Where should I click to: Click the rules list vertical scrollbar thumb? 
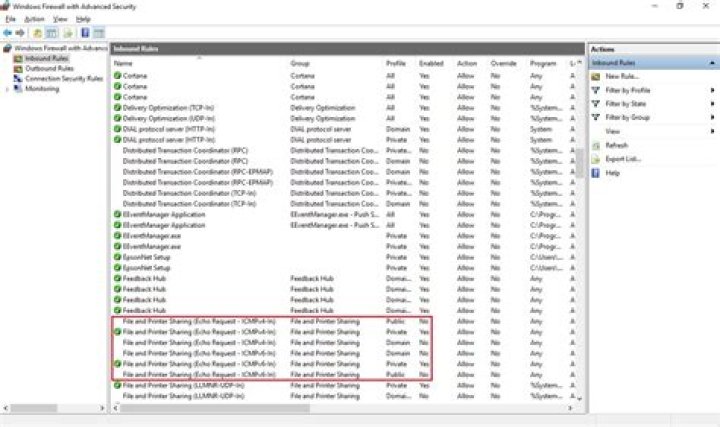(x=579, y=162)
